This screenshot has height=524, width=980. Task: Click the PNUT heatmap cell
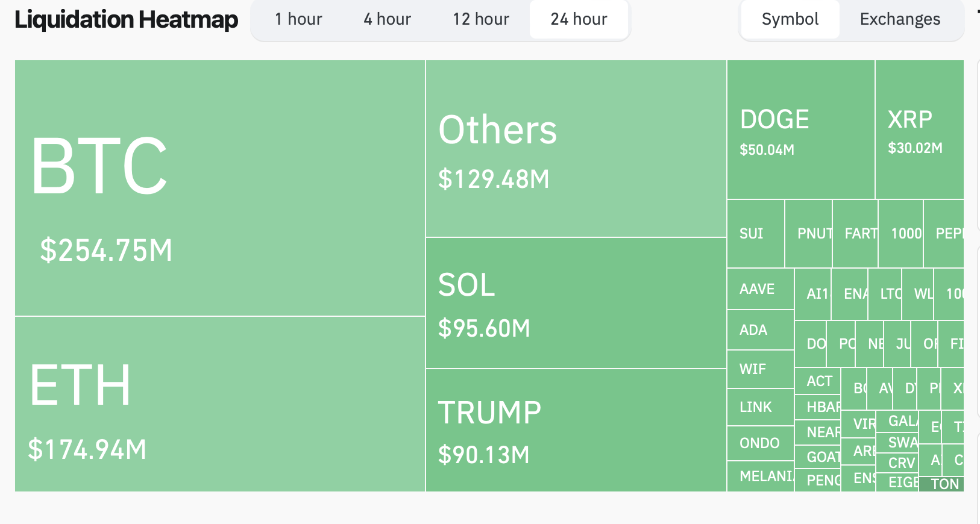[x=809, y=234]
